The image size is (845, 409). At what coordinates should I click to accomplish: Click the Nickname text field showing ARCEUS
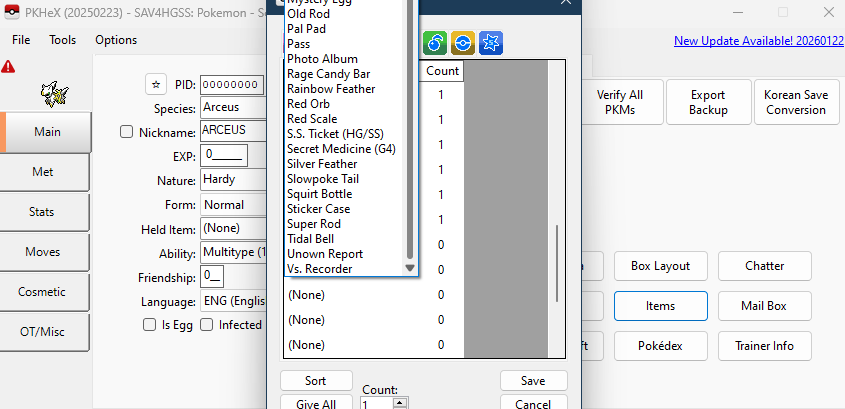point(234,130)
